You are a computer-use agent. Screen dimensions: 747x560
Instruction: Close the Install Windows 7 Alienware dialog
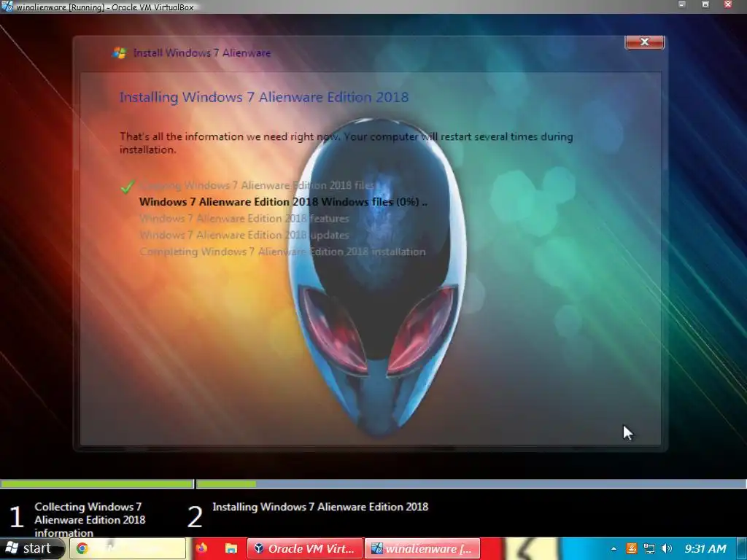644,42
